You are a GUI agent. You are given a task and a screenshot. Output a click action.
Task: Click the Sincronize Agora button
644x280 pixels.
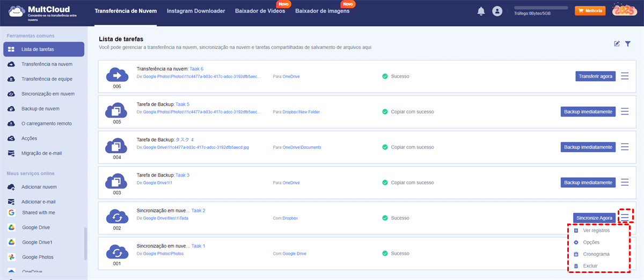pos(594,218)
